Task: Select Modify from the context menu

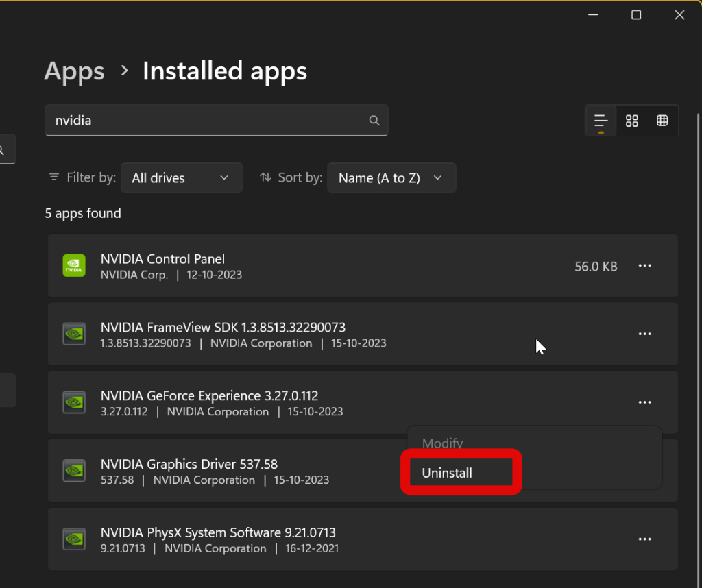Action: [442, 443]
